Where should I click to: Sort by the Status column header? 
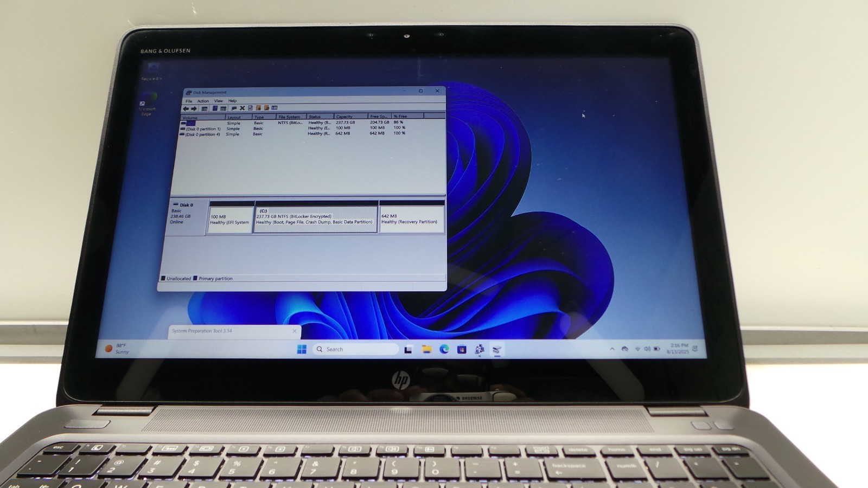(320, 117)
